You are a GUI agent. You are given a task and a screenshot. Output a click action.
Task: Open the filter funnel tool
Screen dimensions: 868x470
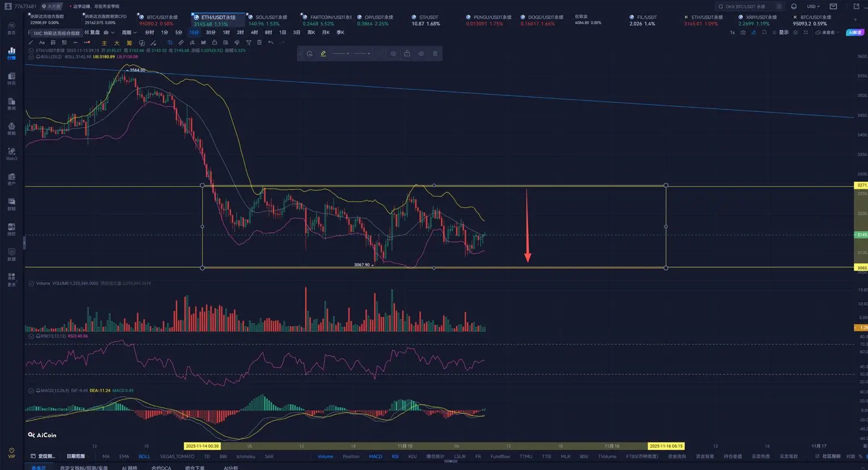coord(248,43)
